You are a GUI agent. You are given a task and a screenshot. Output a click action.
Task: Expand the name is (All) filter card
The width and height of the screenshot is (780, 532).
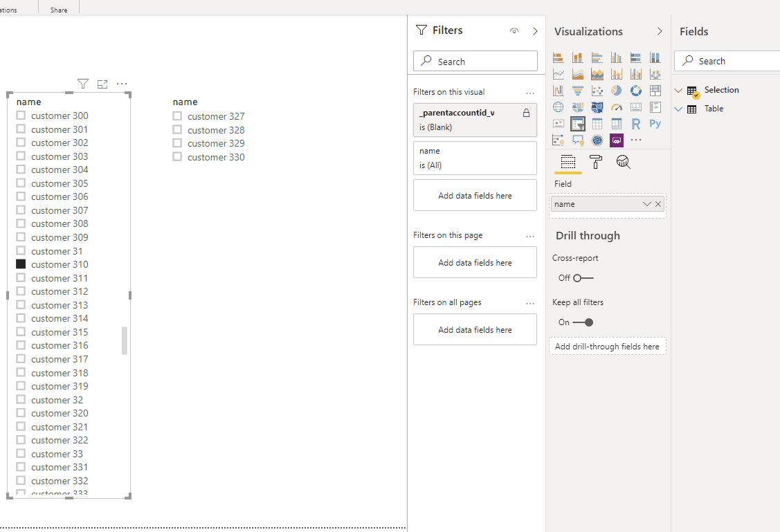pyautogui.click(x=475, y=158)
